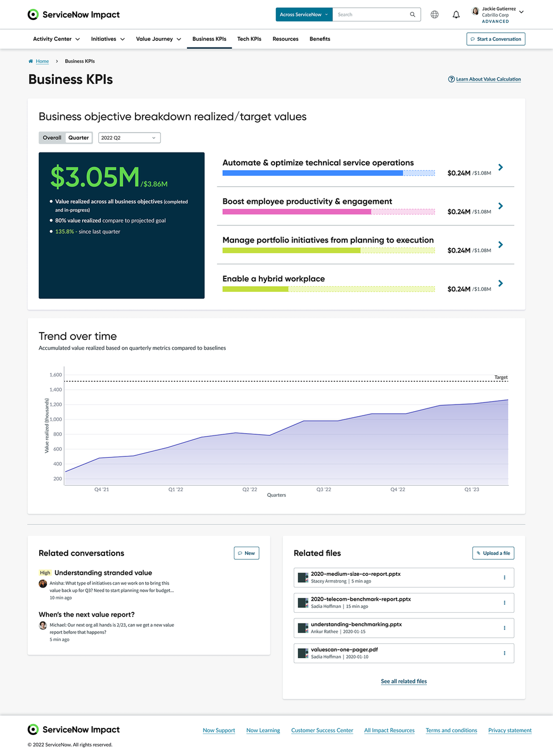Image resolution: width=553 pixels, height=756 pixels.
Task: Select the Quarter toggle option
Action: pos(79,138)
